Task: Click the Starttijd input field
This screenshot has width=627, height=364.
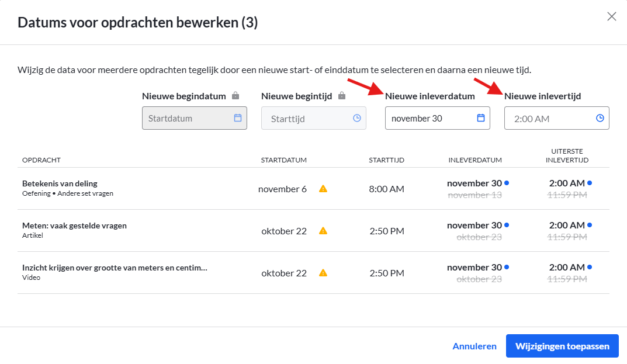Action: click(313, 118)
